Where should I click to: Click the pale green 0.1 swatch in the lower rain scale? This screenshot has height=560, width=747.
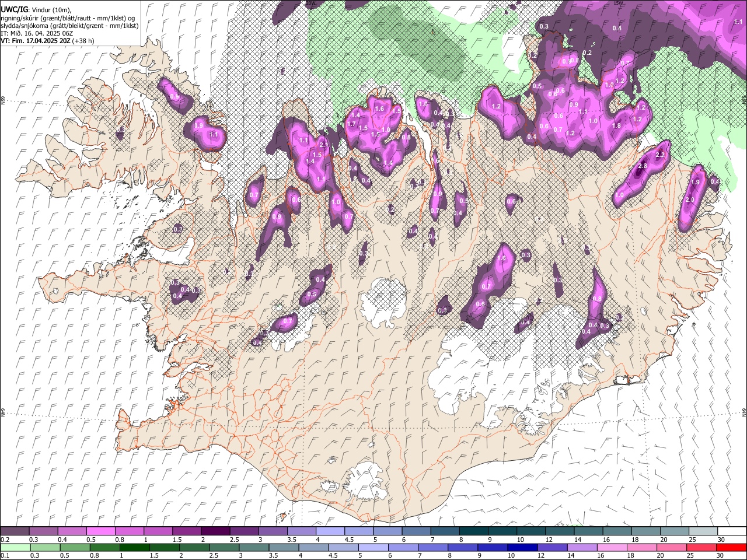(15, 548)
